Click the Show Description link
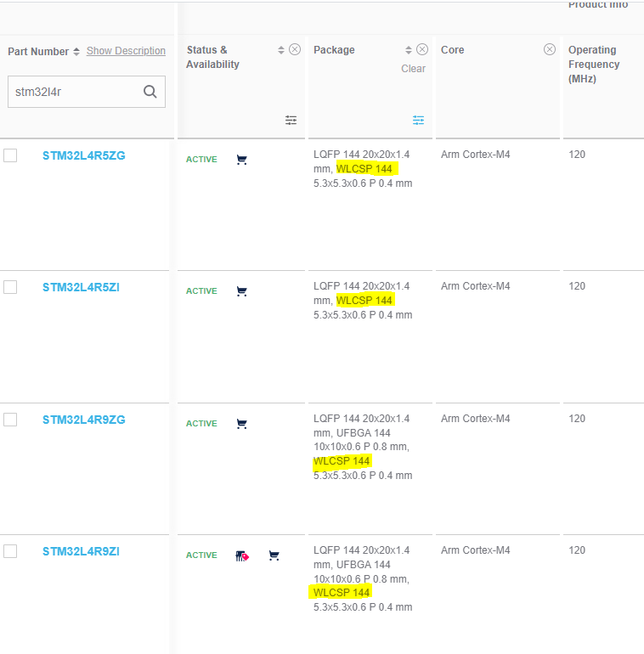 (126, 51)
